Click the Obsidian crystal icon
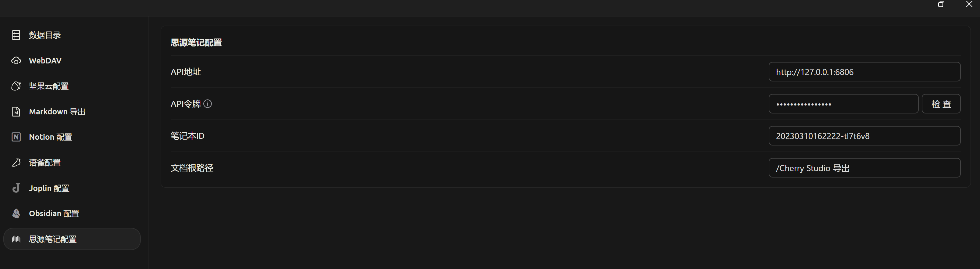Viewport: 980px width, 269px height. [16, 213]
